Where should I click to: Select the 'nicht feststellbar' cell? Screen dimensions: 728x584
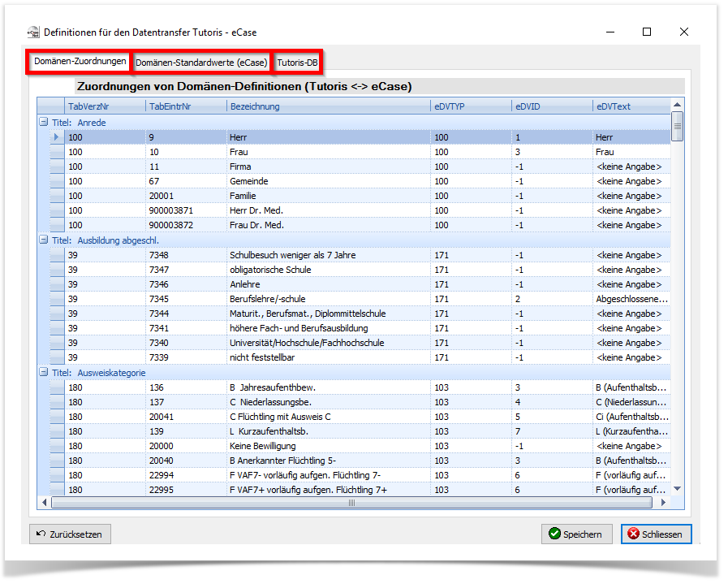[328, 357]
